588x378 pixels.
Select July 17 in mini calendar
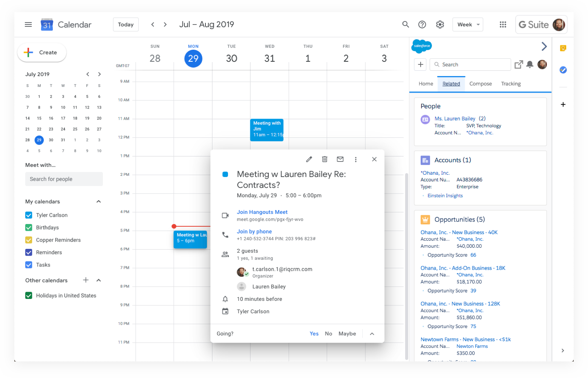63,118
